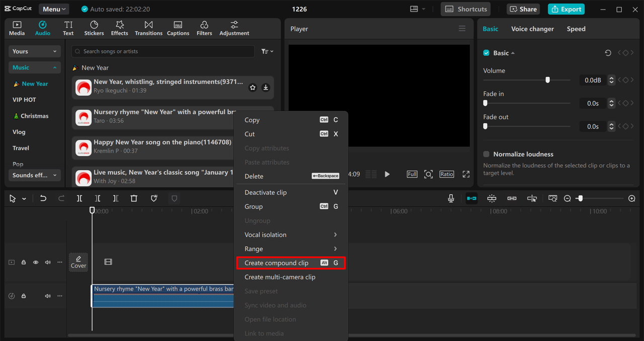Viewport: 644px width, 341px height.
Task: Click the Delete right trim tool
Action: [116, 198]
